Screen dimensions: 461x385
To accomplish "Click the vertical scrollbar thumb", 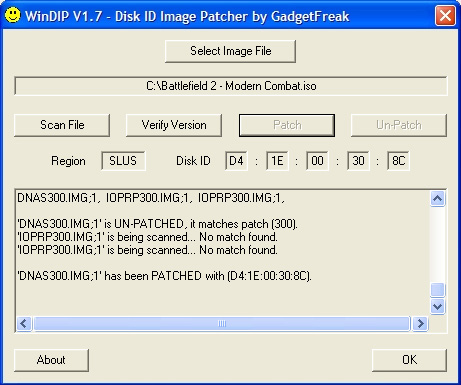I will coord(437,290).
